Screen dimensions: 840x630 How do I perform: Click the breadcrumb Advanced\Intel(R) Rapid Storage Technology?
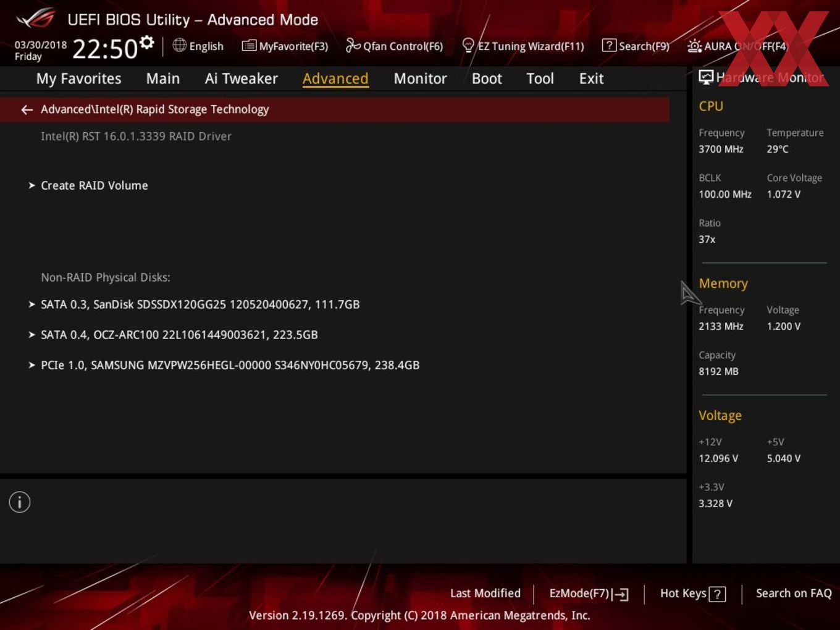pyautogui.click(x=154, y=109)
